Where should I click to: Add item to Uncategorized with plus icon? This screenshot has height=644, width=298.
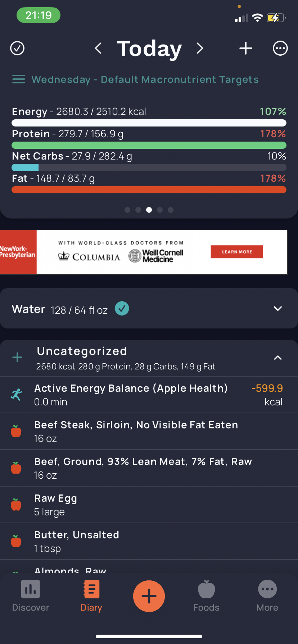[17, 358]
